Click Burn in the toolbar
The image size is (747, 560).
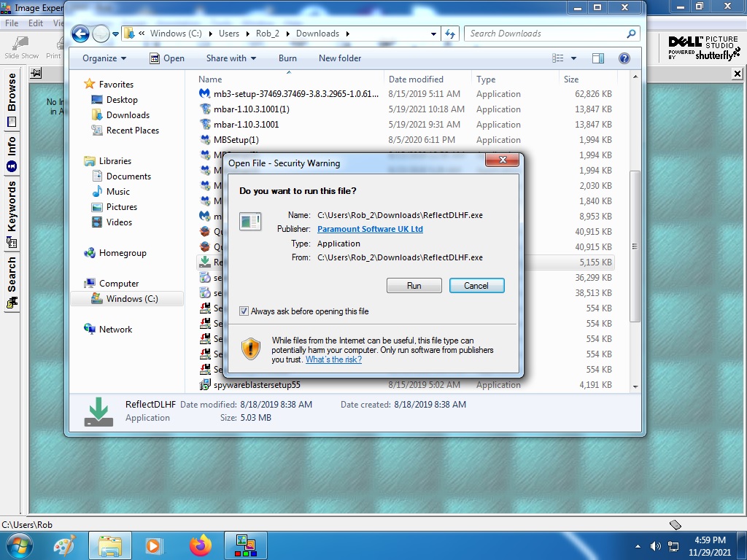pos(287,58)
